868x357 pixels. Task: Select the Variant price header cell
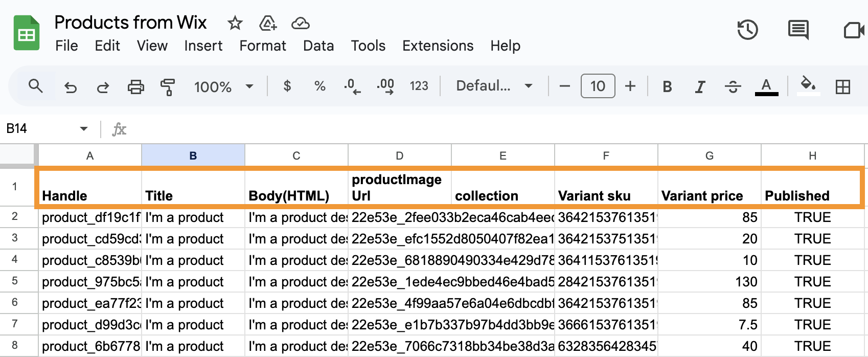pos(710,187)
